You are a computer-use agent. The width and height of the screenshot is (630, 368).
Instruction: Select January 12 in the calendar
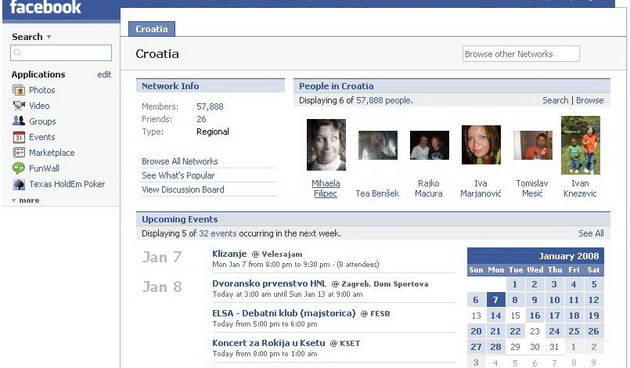(x=594, y=300)
